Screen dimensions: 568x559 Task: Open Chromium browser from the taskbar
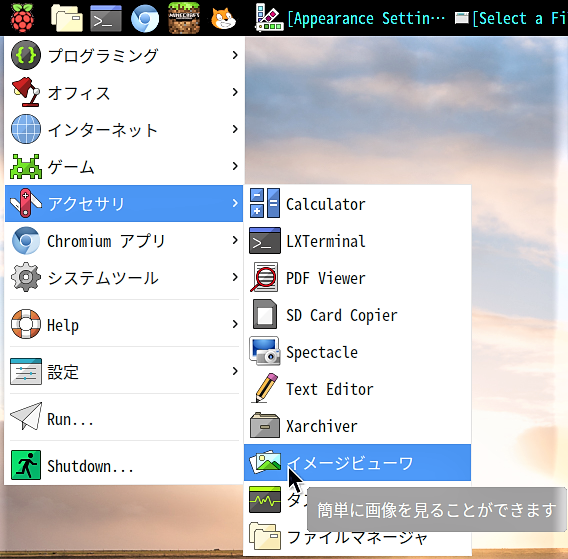click(x=145, y=18)
